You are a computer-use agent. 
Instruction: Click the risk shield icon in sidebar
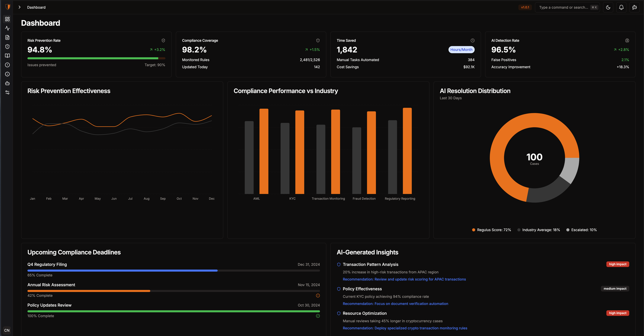coord(7,47)
